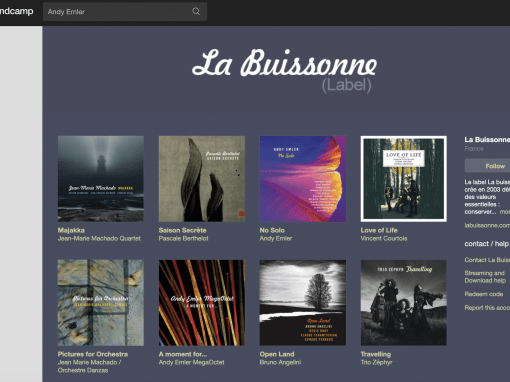Open Love of Life album cover
The width and height of the screenshot is (510, 382).
404,179
